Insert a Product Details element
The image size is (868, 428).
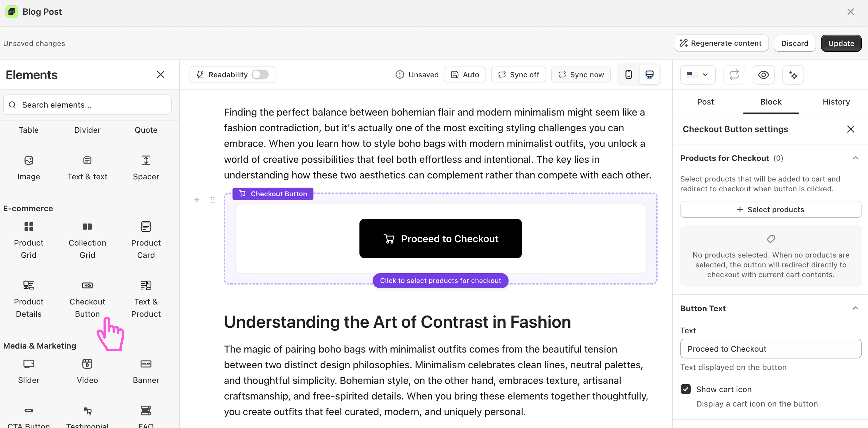pos(29,299)
